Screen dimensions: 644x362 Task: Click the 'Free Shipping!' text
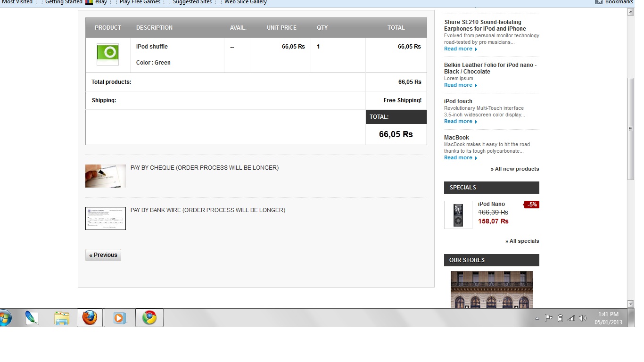403,100
